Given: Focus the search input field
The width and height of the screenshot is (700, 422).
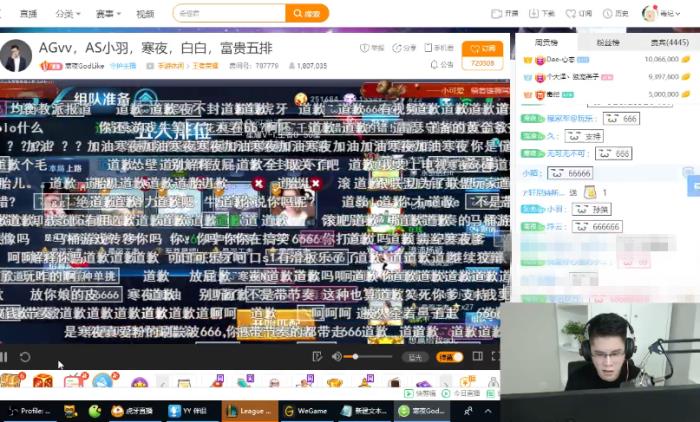Looking at the screenshot, I should 229,14.
